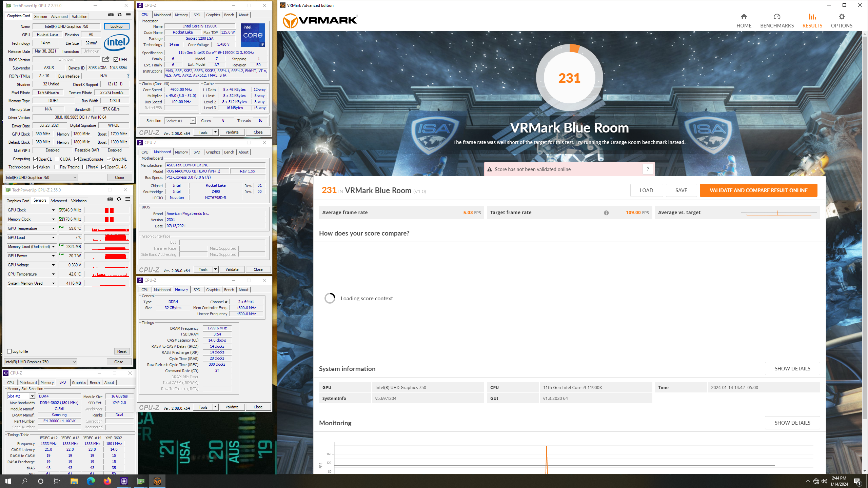Viewport: 868px width, 488px height.
Task: Open Graphics tab in CPU-Z Mainboard window
Action: click(x=213, y=152)
